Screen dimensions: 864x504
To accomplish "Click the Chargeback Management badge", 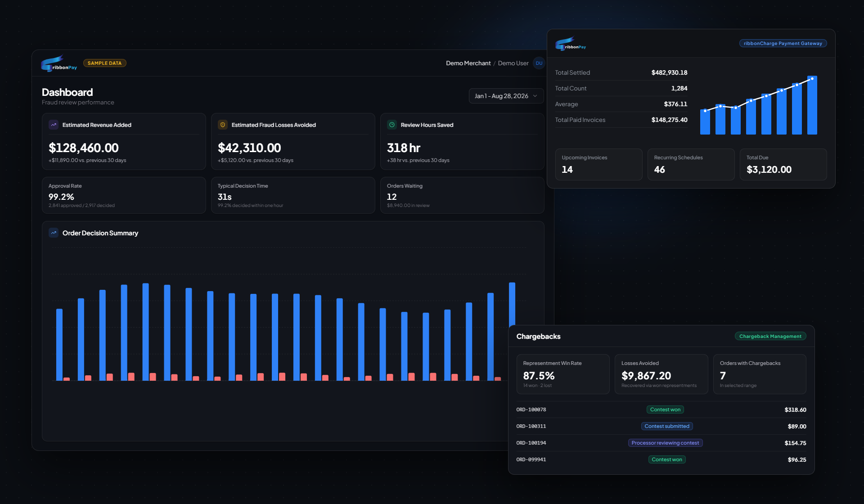I will point(770,336).
